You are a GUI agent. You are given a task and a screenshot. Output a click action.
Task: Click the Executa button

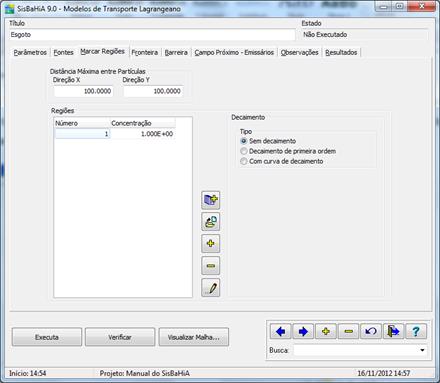pyautogui.click(x=47, y=337)
